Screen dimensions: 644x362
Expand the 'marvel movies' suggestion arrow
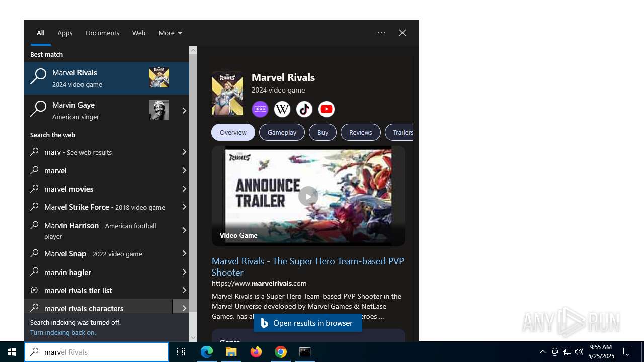[184, 189]
